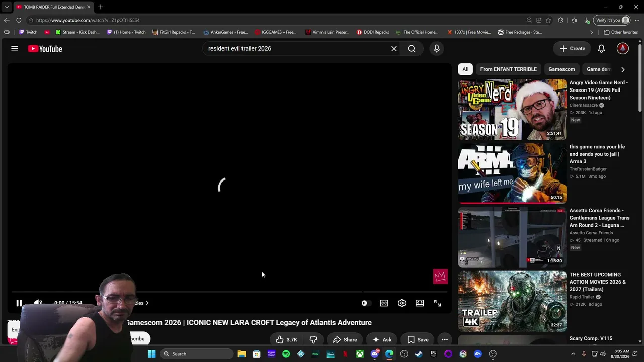The height and width of the screenshot is (362, 644).
Task: Share this video
Action: pyautogui.click(x=345, y=340)
